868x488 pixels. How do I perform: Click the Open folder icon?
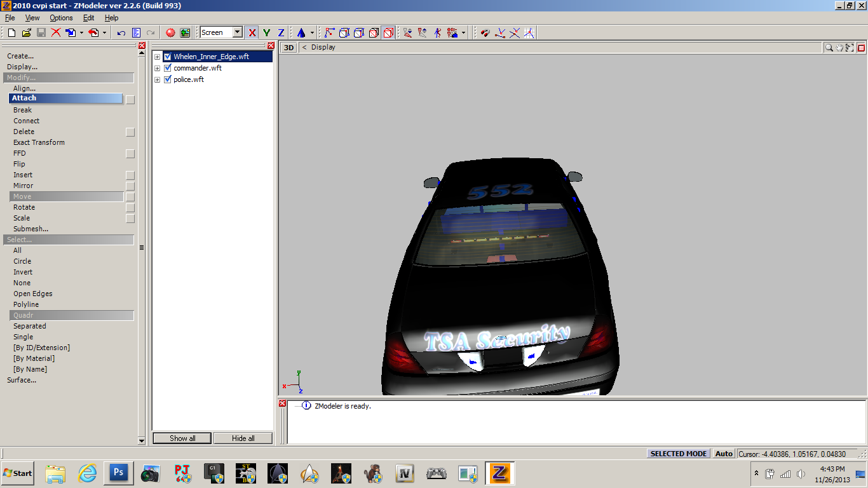coord(26,32)
